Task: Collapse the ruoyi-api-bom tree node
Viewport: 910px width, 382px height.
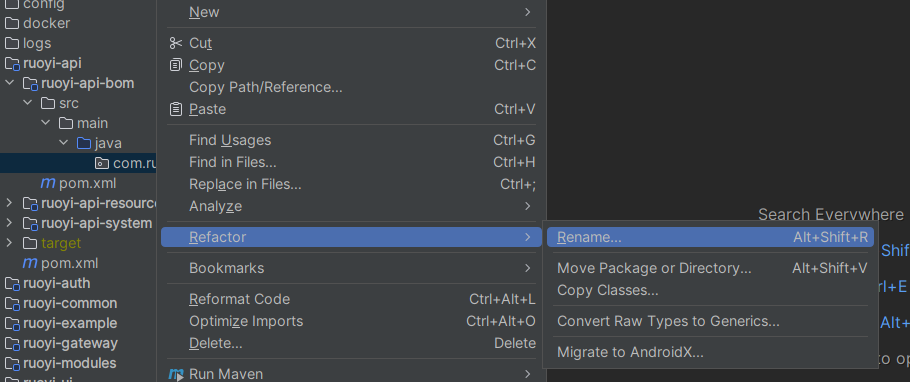Action: pos(9,83)
